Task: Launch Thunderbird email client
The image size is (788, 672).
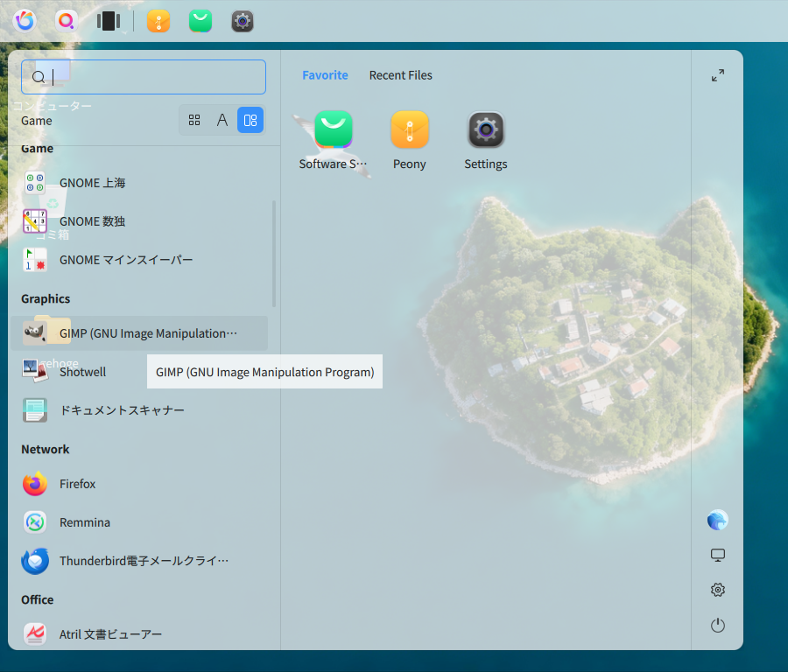Action: [x=139, y=561]
